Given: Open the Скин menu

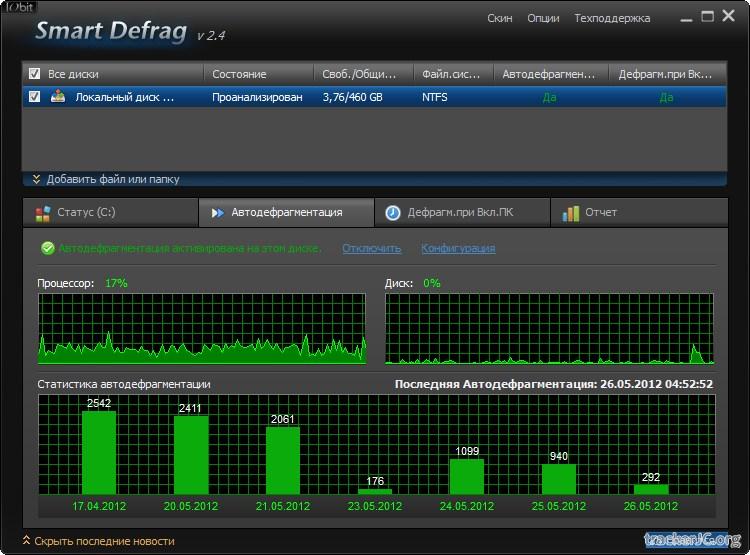Looking at the screenshot, I should (500, 18).
